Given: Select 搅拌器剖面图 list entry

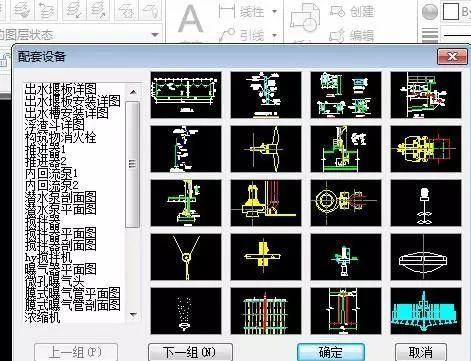Looking at the screenshot, I should pos(61,245).
